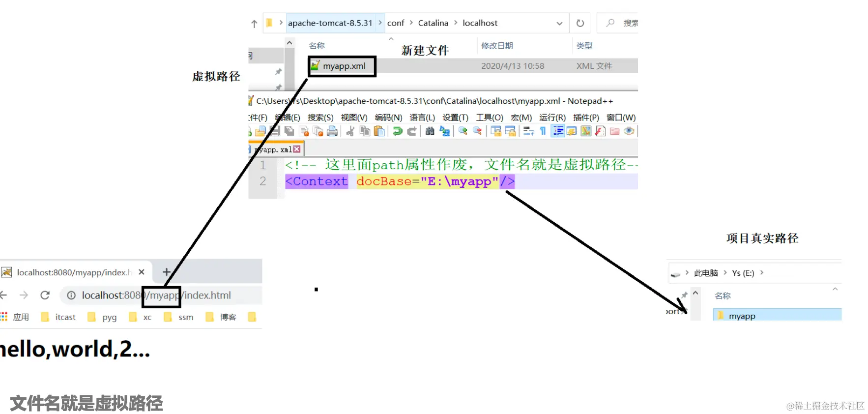Screen dimensions: 868x414
Task: Open a new browser tab with plus
Action: [166, 272]
